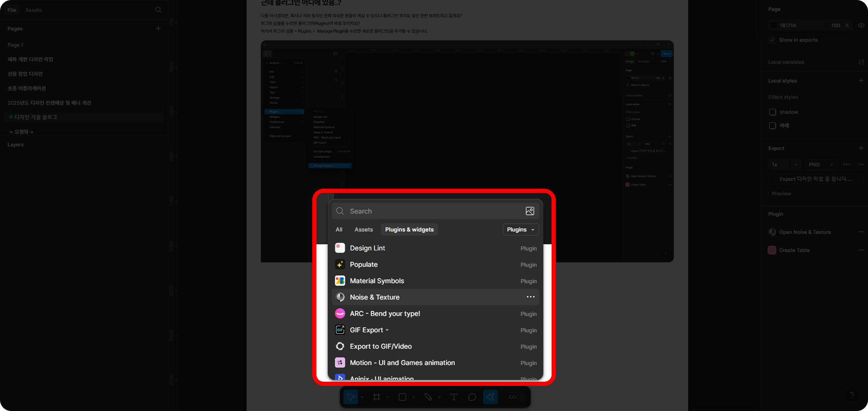Image resolution: width=868 pixels, height=411 pixels.
Task: Click the Populate plugin star icon
Action: click(340, 264)
